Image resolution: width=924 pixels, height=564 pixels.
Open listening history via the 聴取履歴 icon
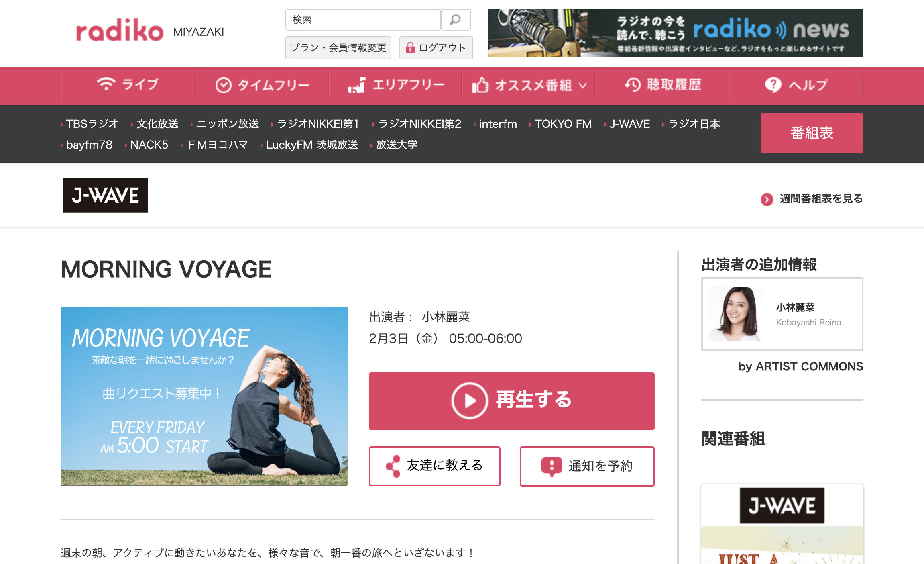point(632,85)
